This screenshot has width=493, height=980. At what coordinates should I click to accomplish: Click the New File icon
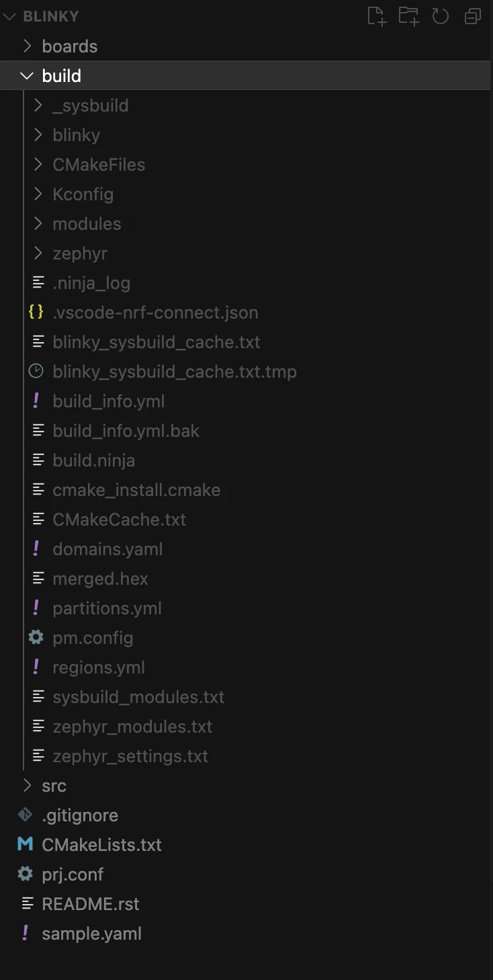pyautogui.click(x=377, y=16)
